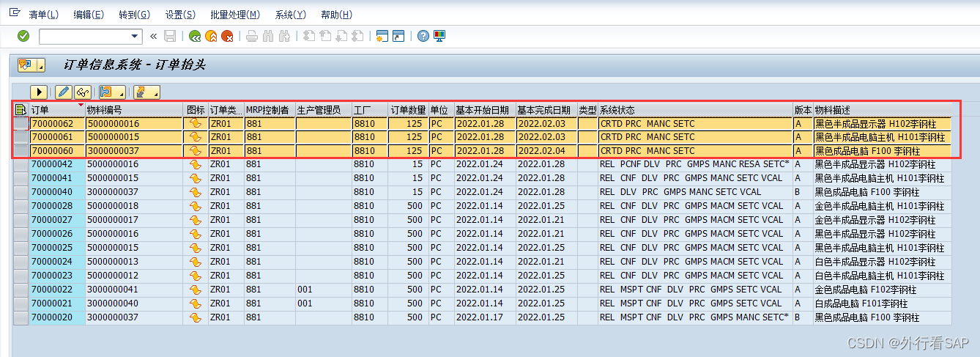Image resolution: width=980 pixels, height=357 pixels.
Task: Select row 70000025 using its row selector
Action: pos(21,248)
